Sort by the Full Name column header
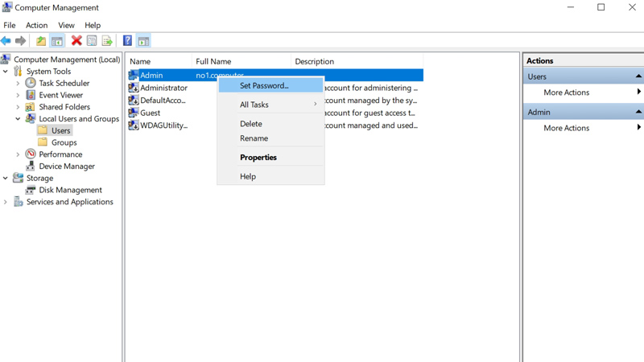 213,61
